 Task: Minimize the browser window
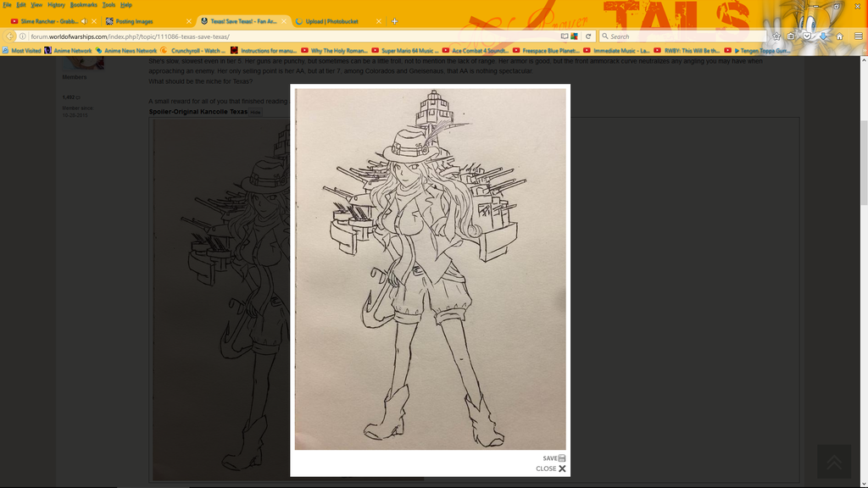(x=815, y=6)
